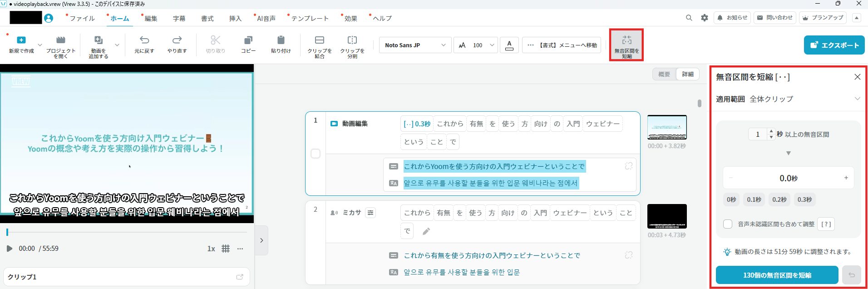Open the AI音声 menu tab
Image resolution: width=868 pixels, height=289 pixels.
pyautogui.click(x=266, y=18)
